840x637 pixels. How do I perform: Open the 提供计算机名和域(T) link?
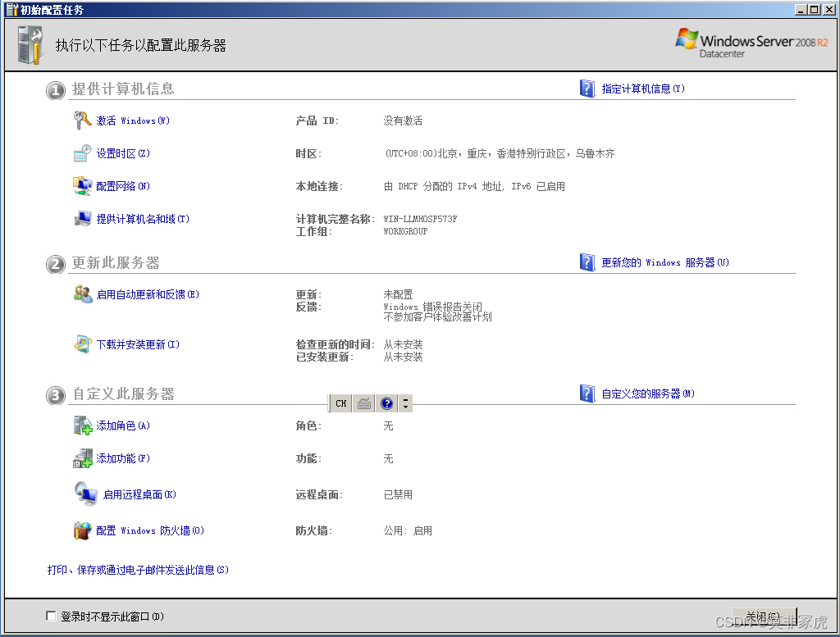(143, 219)
